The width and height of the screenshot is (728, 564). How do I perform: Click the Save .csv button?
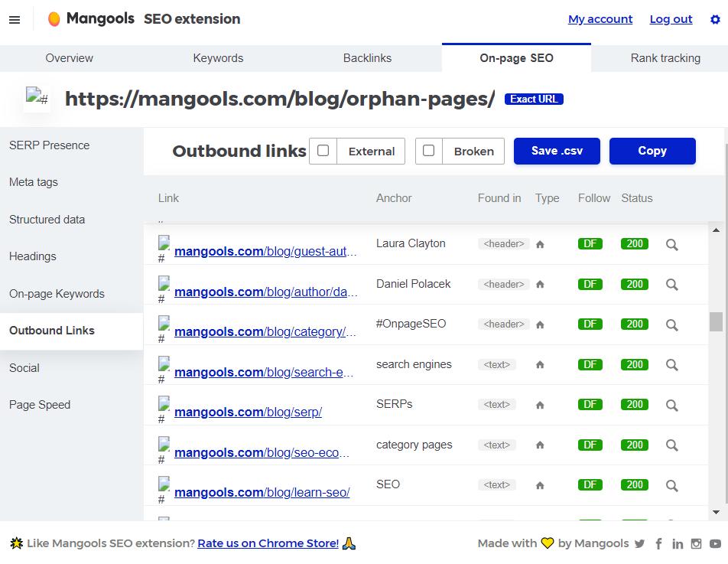click(557, 151)
